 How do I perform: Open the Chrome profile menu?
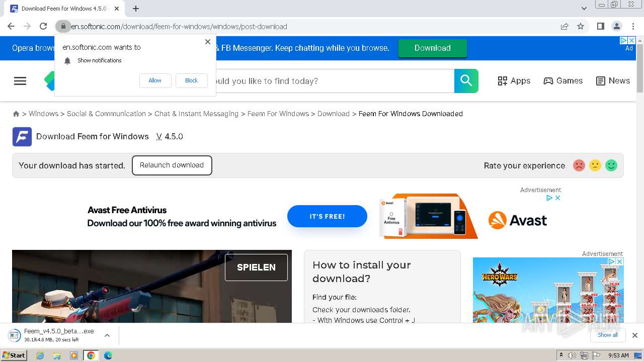pyautogui.click(x=617, y=26)
